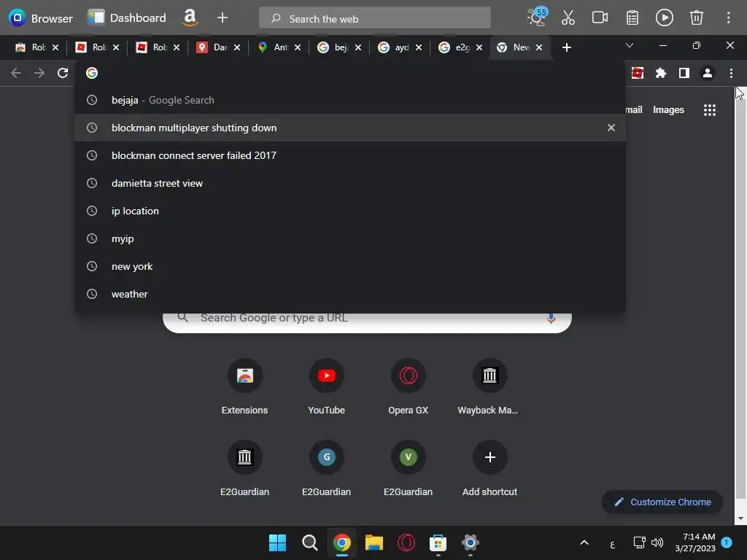Image resolution: width=747 pixels, height=560 pixels.
Task: Start video recording camera icon
Action: click(600, 18)
